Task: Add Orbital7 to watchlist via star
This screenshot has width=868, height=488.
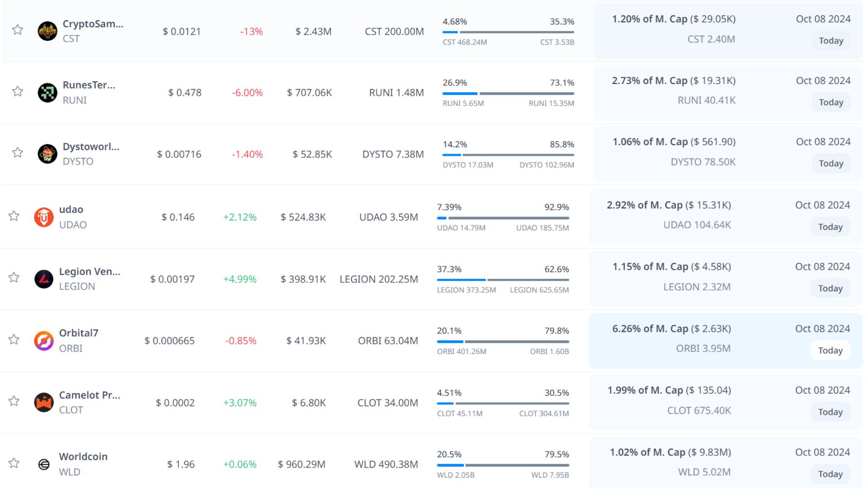Action: [x=14, y=339]
